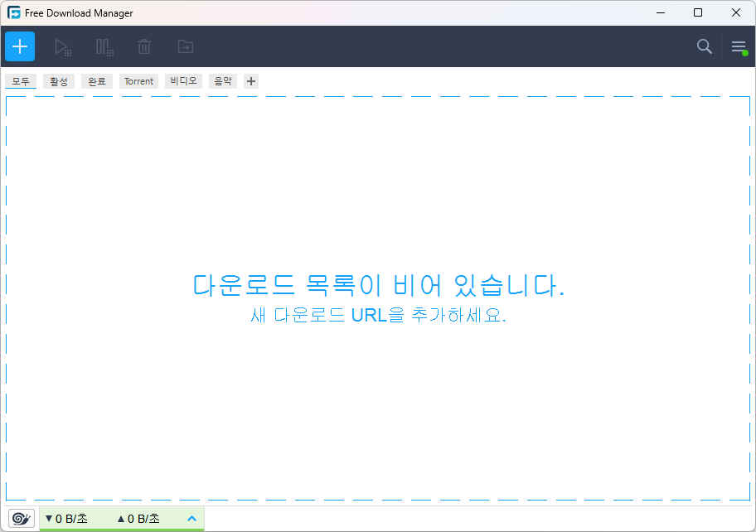Filter the list by the Torrent tab

pos(138,81)
